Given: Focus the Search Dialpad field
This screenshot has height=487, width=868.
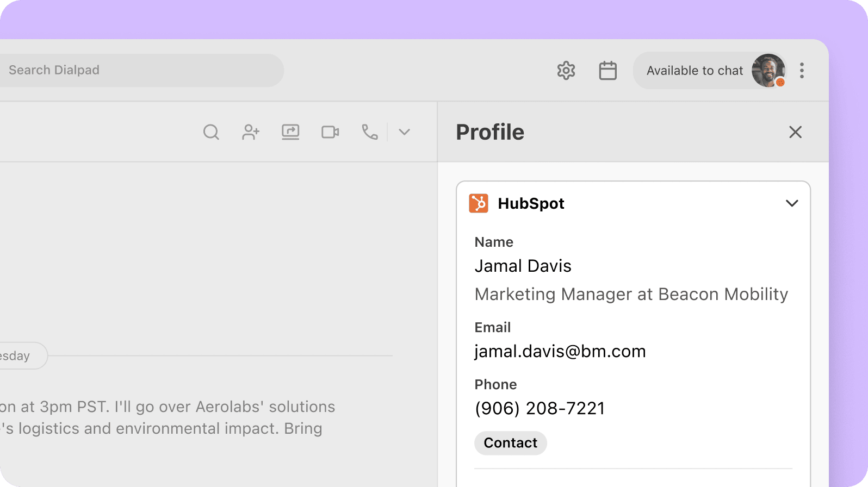Looking at the screenshot, I should (141, 70).
